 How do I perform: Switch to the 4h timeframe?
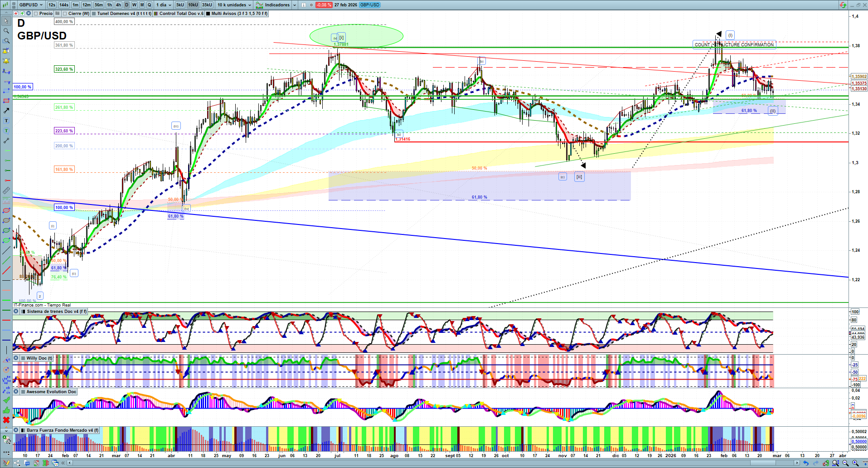[x=118, y=5]
